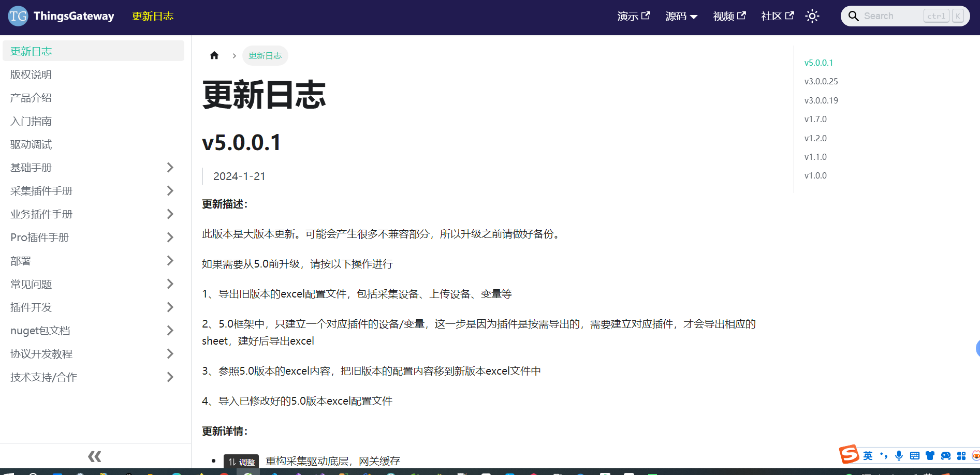Click Sogou input method S icon
This screenshot has height=475, width=980.
[x=849, y=454]
